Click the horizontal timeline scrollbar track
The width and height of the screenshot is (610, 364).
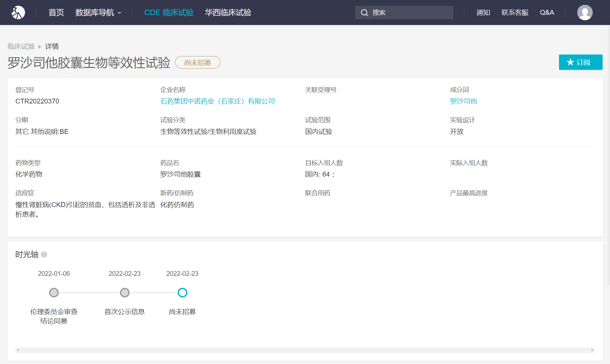305,350
